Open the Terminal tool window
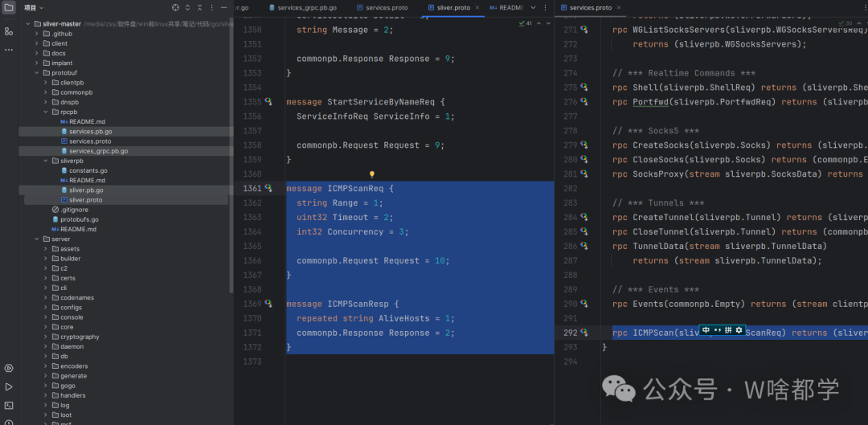This screenshot has height=425, width=868. [x=9, y=405]
